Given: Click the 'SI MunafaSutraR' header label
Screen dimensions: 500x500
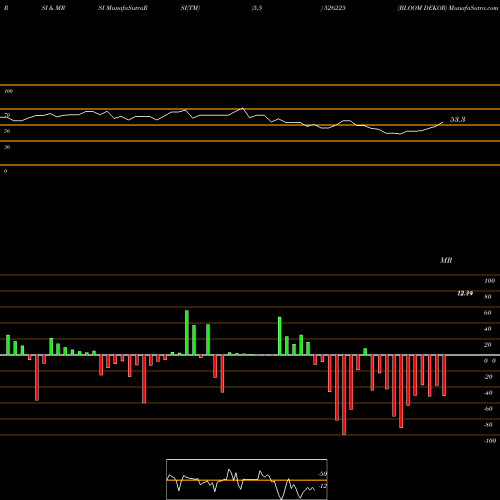Looking at the screenshot, I should [123, 8].
